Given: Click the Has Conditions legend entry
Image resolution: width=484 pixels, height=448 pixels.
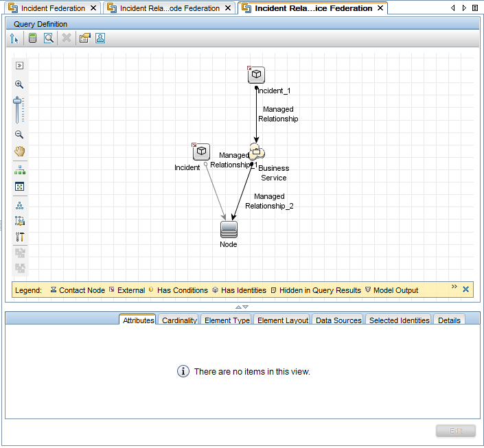Looking at the screenshot, I should tap(178, 290).
